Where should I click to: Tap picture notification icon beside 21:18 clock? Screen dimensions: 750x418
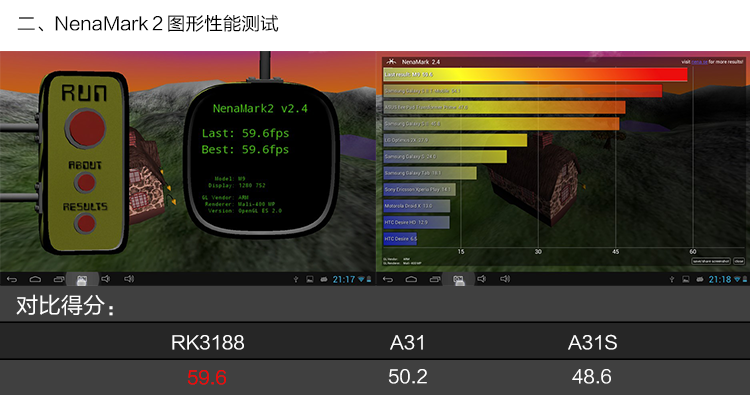685,279
